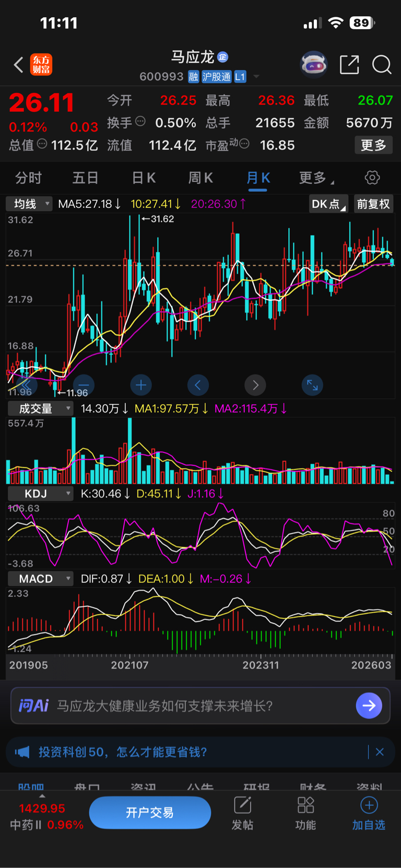Tap the L1 level badge

(x=240, y=77)
